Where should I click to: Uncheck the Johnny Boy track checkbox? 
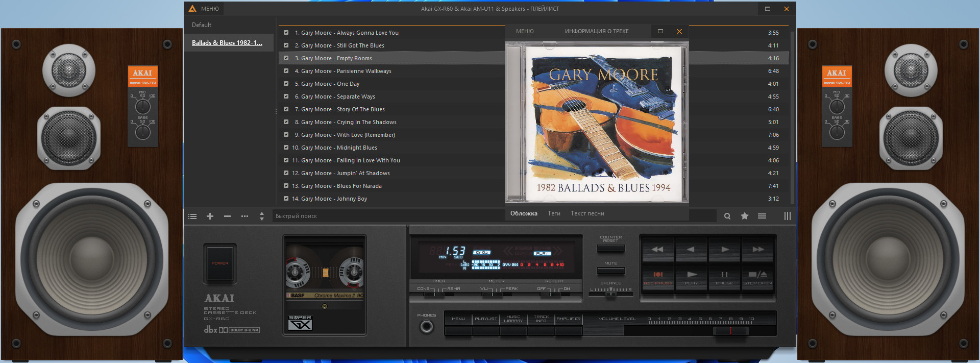(x=286, y=198)
